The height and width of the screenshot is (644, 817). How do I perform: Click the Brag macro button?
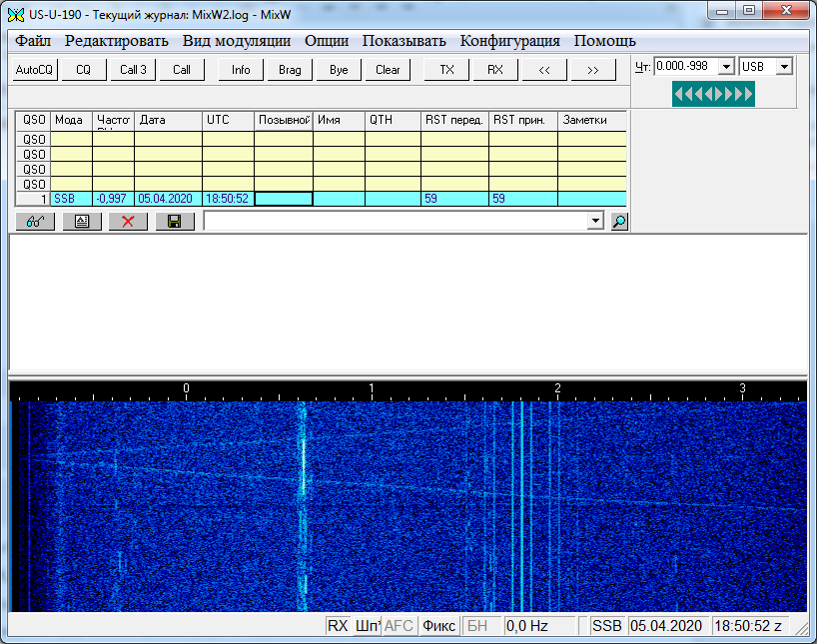290,70
